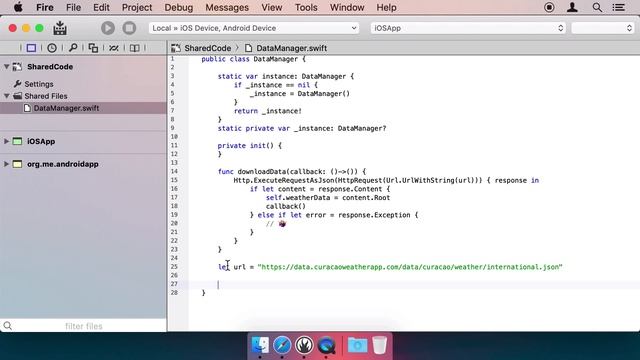Click 'callback()' on line 18

tap(286, 206)
